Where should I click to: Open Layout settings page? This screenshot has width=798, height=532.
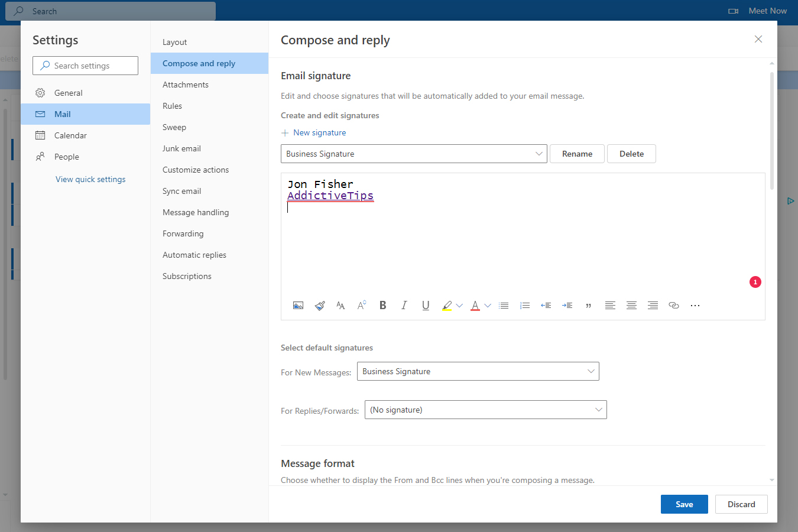pos(209,42)
